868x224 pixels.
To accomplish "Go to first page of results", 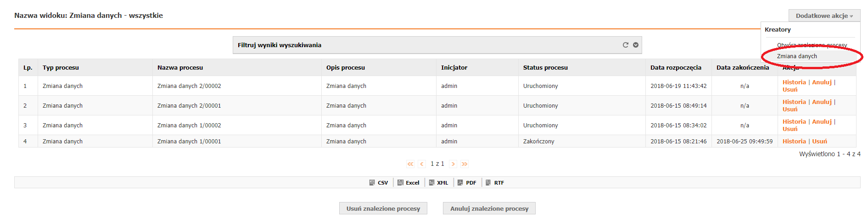I will click(410, 164).
